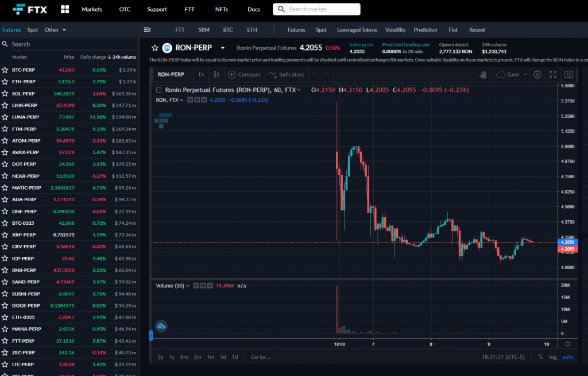Take a chart snapshot with camera
The image size is (588, 376).
568,74
